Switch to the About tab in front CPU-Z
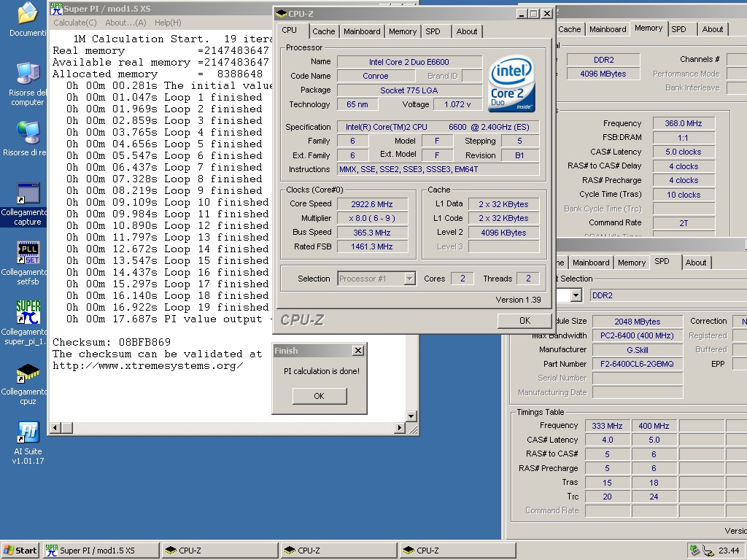The image size is (747, 560). click(x=467, y=31)
